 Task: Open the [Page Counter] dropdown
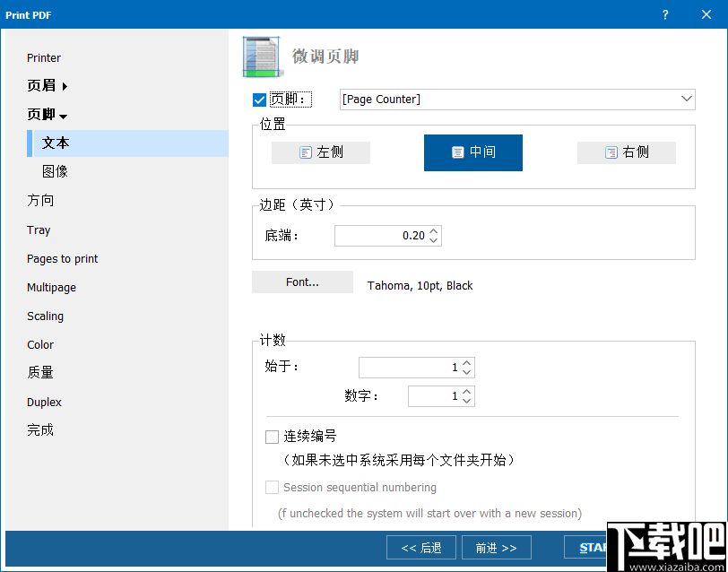[687, 100]
